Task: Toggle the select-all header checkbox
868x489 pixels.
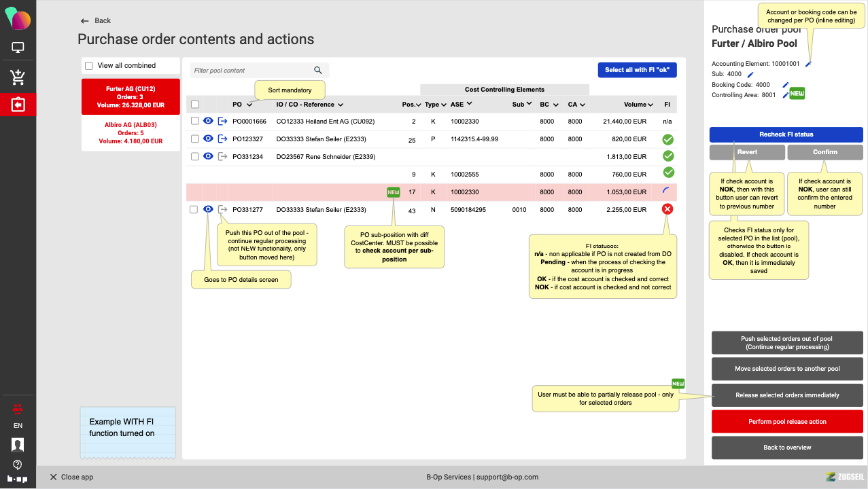Action: tap(195, 105)
